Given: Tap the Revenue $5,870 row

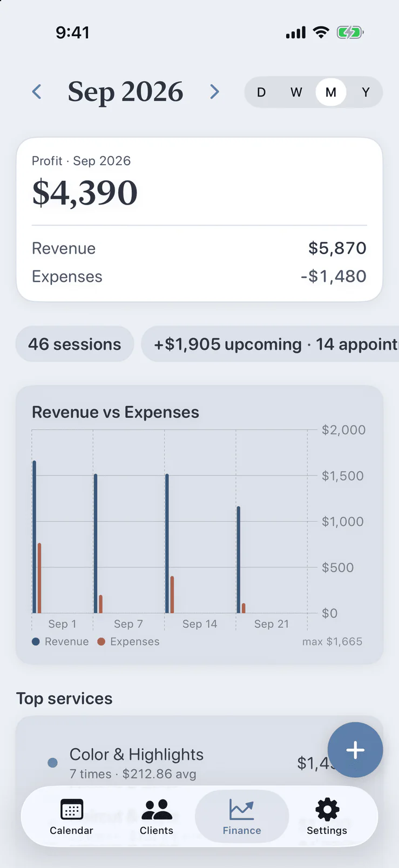Looking at the screenshot, I should point(199,248).
